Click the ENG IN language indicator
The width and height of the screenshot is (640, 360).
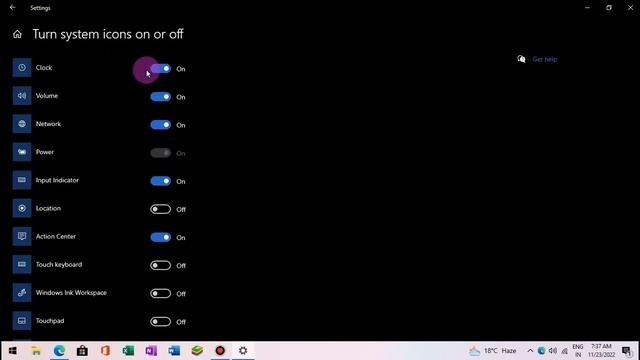[x=578, y=351]
